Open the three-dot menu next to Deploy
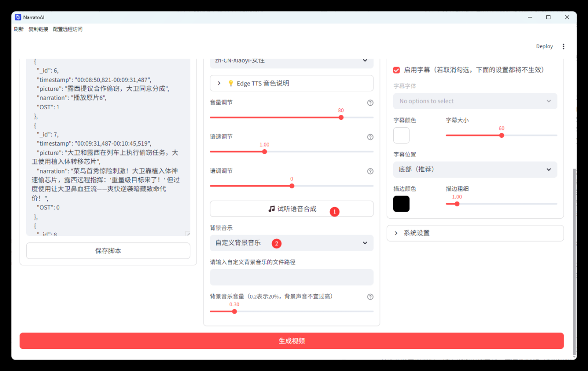This screenshot has width=588, height=371. click(x=564, y=46)
